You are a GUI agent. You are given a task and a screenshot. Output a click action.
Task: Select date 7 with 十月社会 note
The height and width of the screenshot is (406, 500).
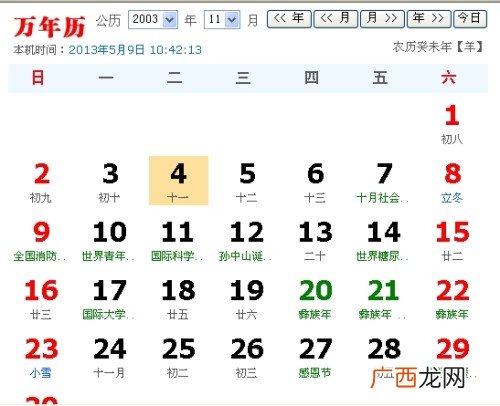coord(383,182)
